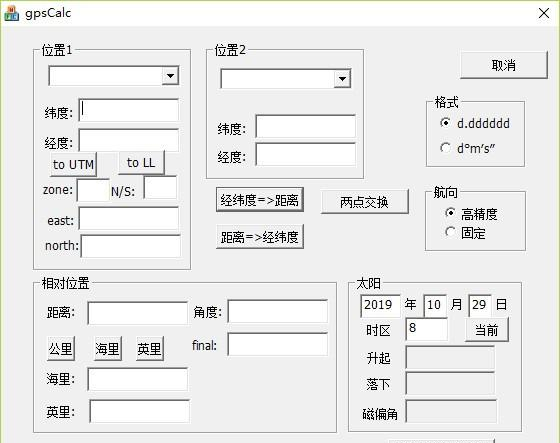The image size is (560, 443).
Task: Click the to UTM button
Action: click(73, 164)
